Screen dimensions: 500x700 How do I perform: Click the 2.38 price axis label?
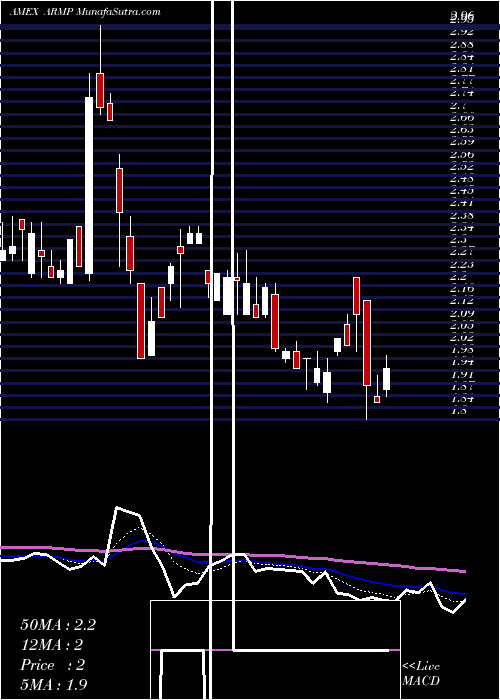coord(462,215)
